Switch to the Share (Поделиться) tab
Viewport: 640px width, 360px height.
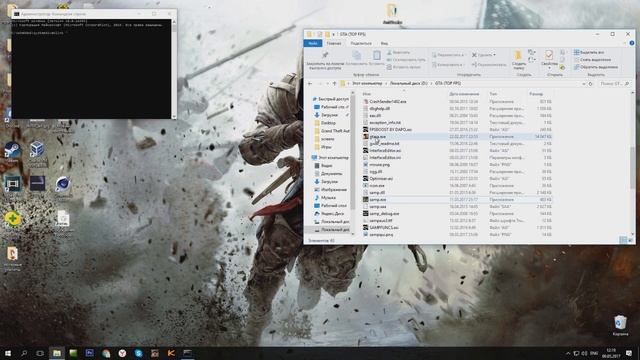point(361,43)
